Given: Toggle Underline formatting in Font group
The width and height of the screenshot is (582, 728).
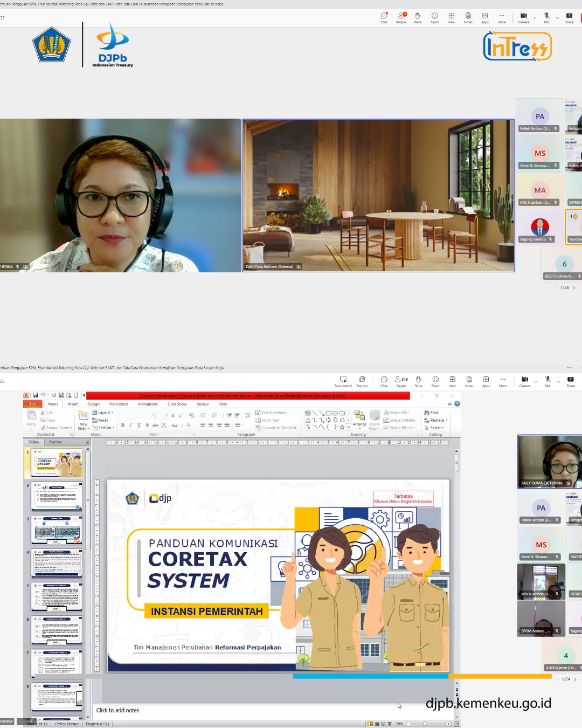Looking at the screenshot, I should click(138, 425).
